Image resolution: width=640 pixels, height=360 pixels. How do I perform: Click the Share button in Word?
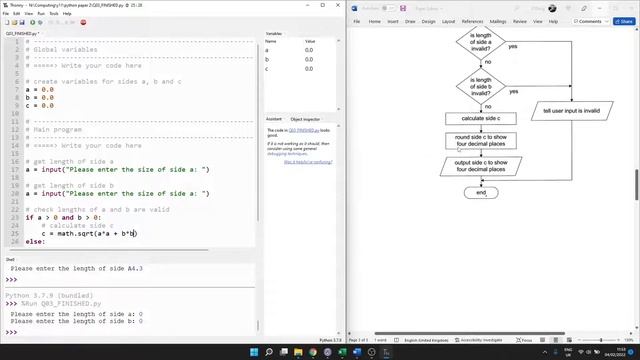tap(624, 21)
